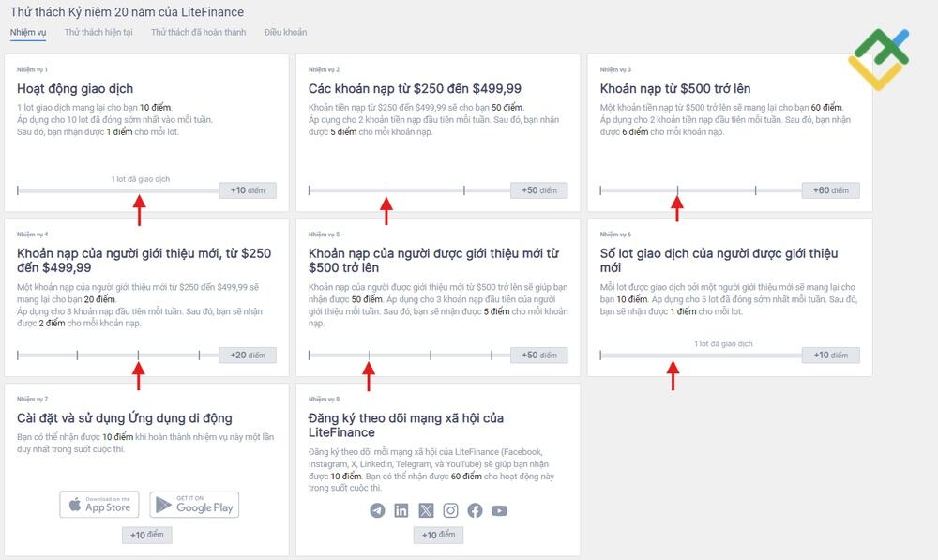Open the Instagram social icon
The image size is (938, 560).
tap(450, 510)
